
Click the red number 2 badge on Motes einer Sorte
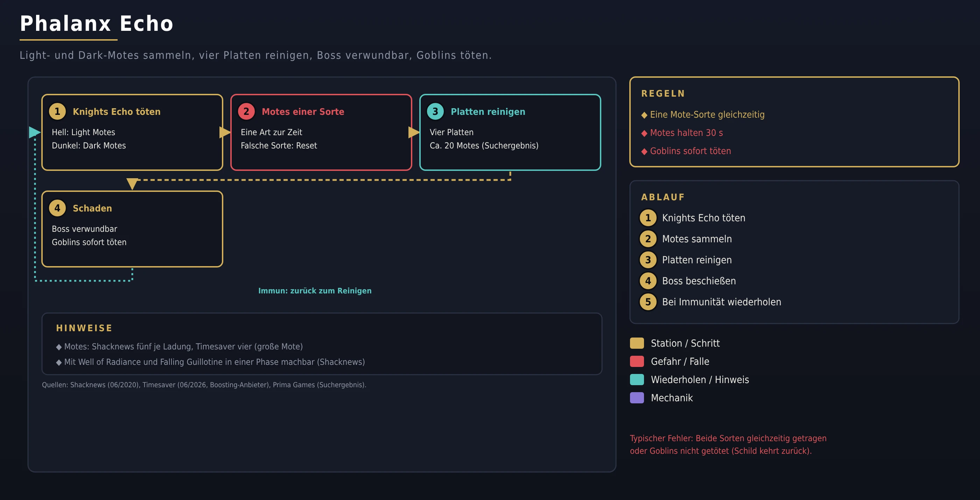tap(246, 111)
